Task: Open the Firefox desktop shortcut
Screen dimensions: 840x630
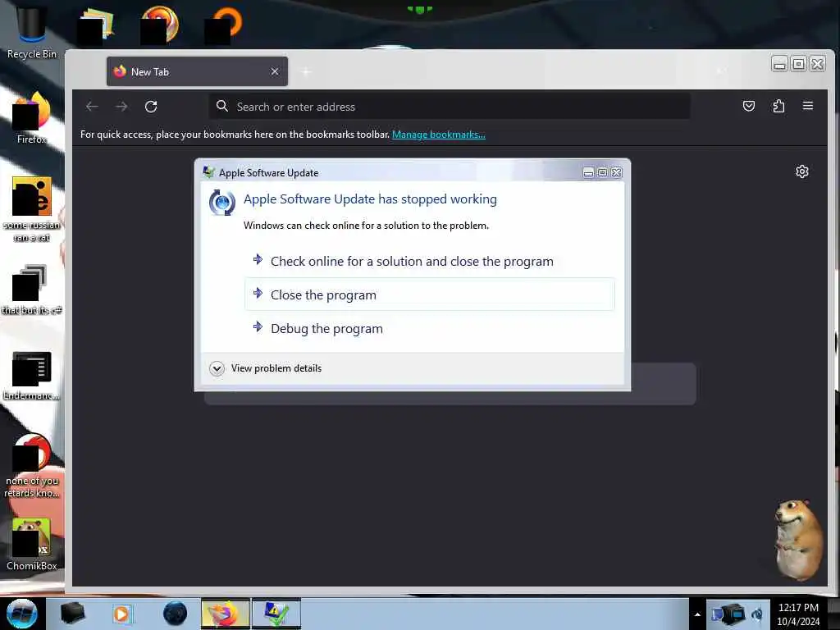Action: [x=31, y=118]
